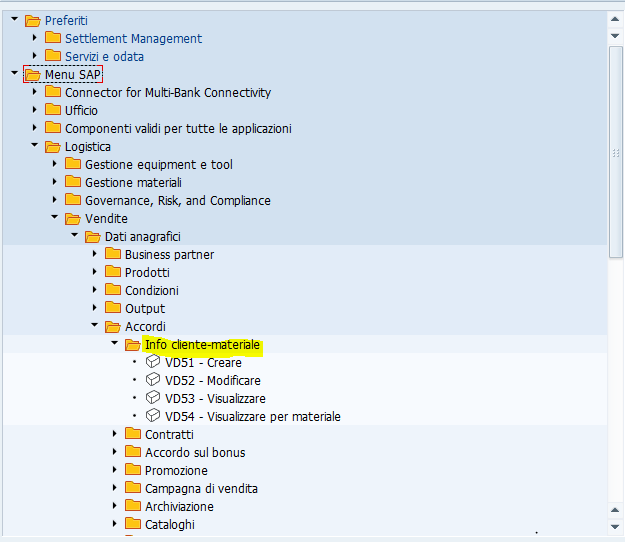Click the VD52 Modificare transaction cube icon

click(x=153, y=380)
